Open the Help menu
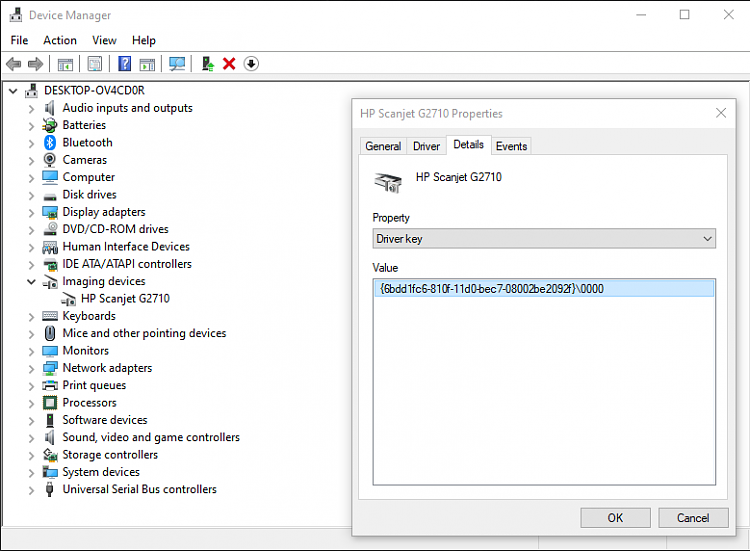The height and width of the screenshot is (551, 750). [x=144, y=40]
